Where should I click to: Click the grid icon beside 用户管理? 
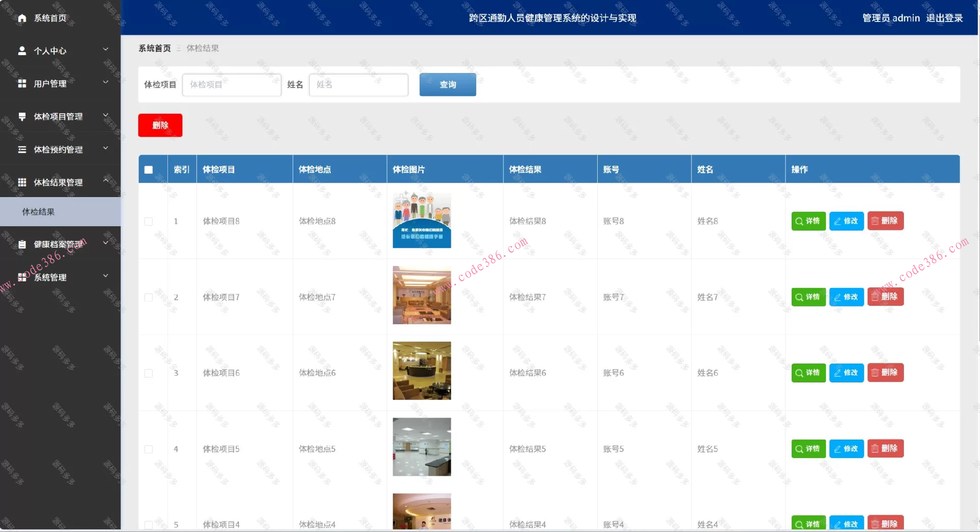click(x=21, y=83)
